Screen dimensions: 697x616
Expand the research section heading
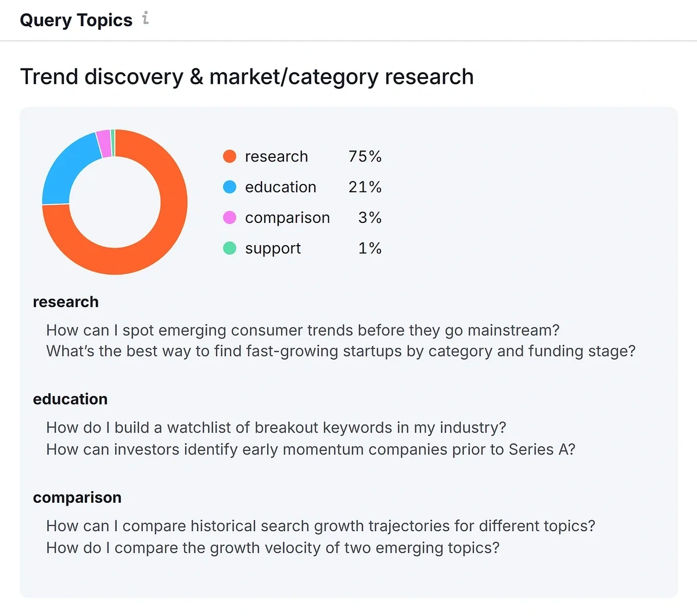(66, 302)
